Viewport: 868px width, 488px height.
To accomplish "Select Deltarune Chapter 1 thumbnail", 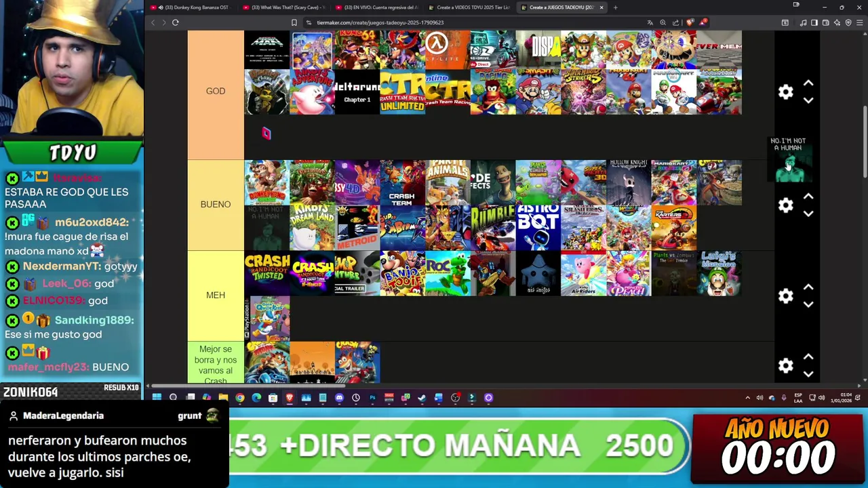I will coord(357,92).
